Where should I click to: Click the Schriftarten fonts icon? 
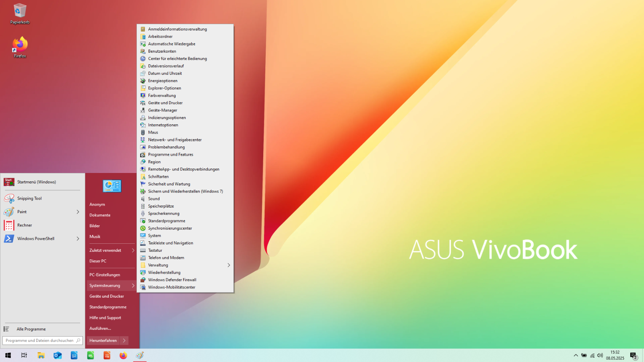pos(143,177)
